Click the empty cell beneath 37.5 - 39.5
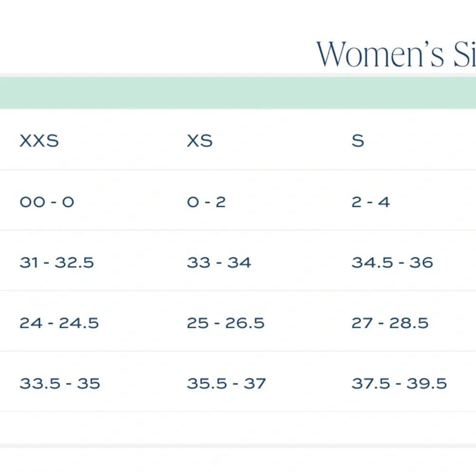The width and height of the screenshot is (476, 476). click(399, 427)
